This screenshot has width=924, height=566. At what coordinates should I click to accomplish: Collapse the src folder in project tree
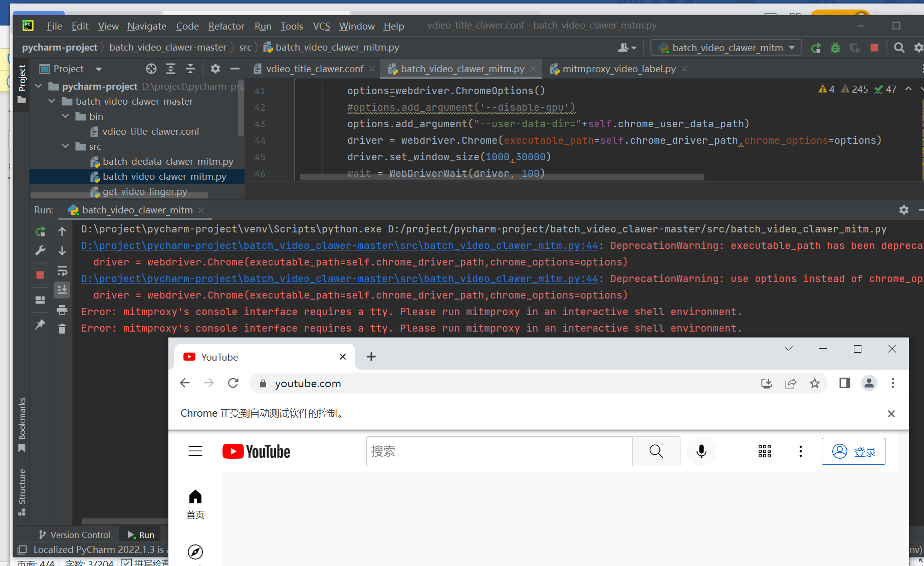66,146
